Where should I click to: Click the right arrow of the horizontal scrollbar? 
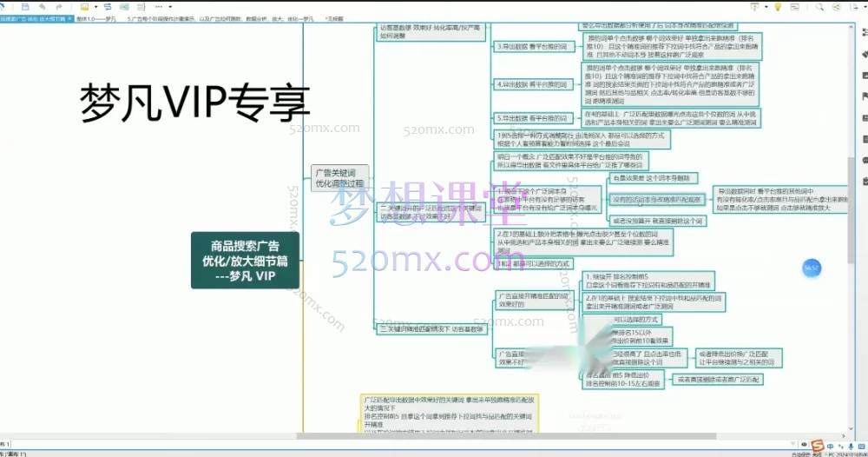pos(844,436)
